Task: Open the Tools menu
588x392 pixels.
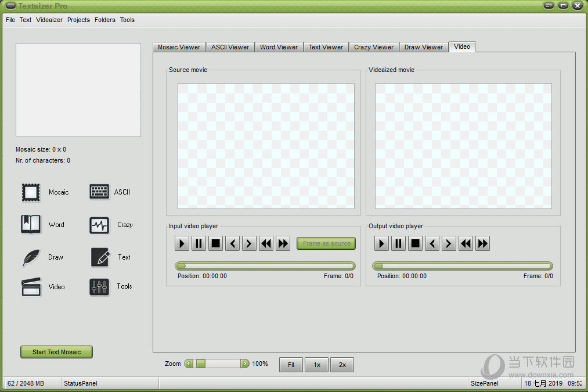Action: coord(127,20)
